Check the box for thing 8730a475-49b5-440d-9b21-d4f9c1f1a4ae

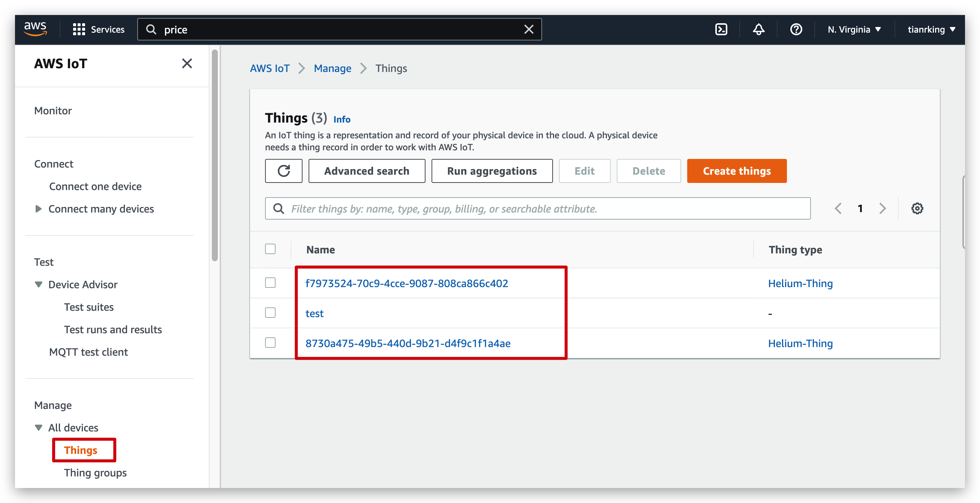pyautogui.click(x=270, y=343)
